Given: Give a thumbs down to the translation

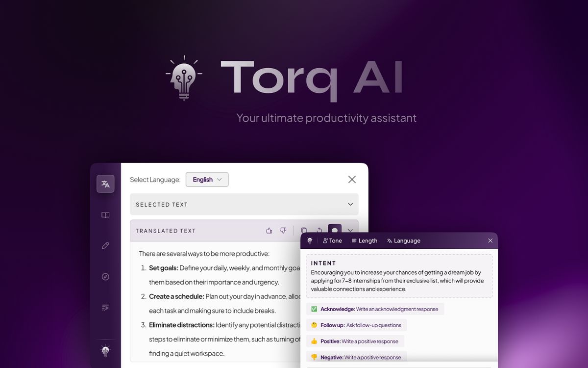Looking at the screenshot, I should coord(283,230).
